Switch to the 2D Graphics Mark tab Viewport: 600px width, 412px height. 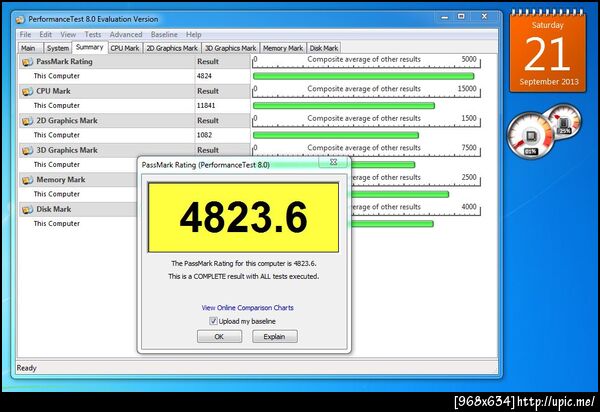[172, 48]
